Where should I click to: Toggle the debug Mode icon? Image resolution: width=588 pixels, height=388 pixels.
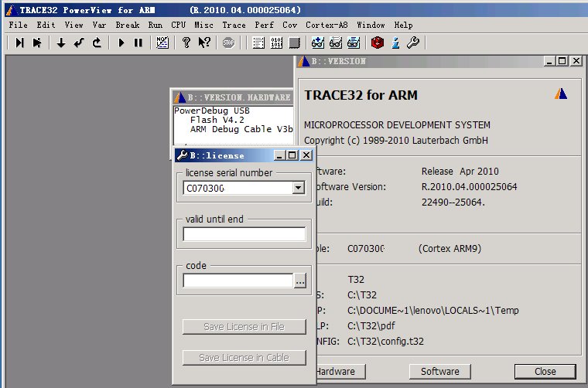[162, 43]
